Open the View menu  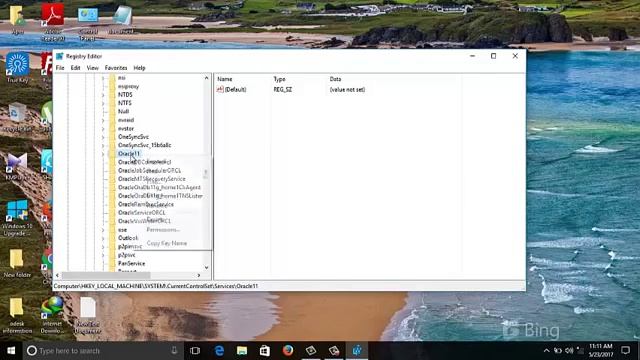point(93,68)
